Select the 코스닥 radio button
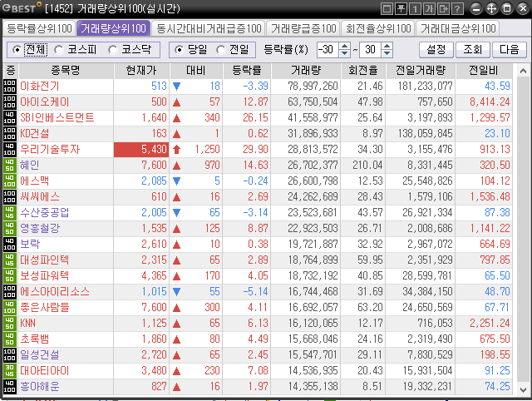532x401 pixels. point(113,50)
